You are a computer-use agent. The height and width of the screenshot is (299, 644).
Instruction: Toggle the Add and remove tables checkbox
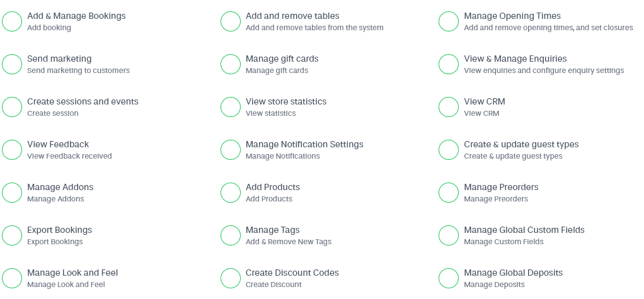tap(231, 21)
